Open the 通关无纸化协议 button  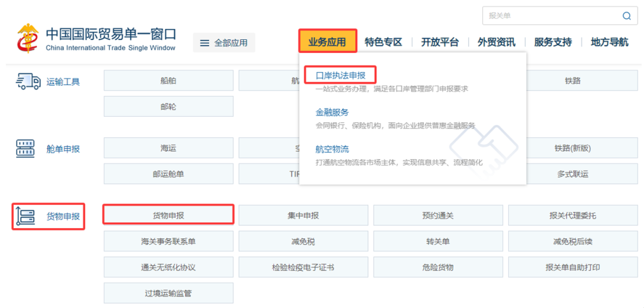pyautogui.click(x=168, y=267)
